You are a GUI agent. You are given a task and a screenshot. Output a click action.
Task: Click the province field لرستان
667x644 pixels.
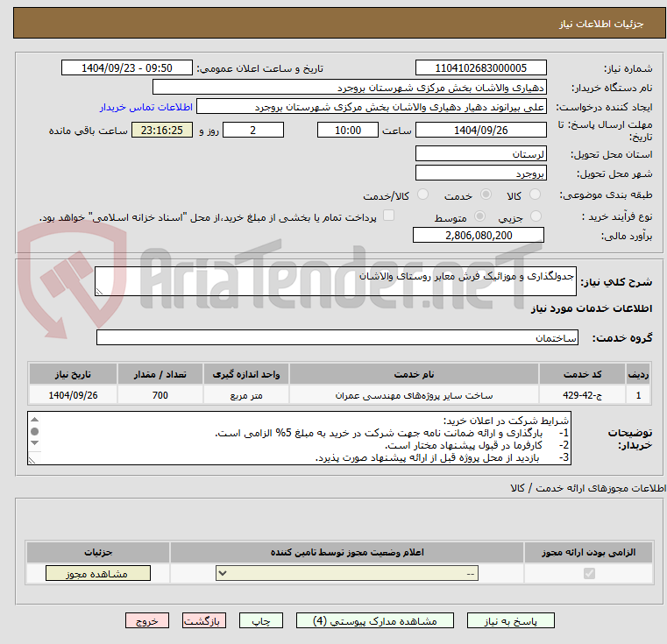pyautogui.click(x=480, y=153)
